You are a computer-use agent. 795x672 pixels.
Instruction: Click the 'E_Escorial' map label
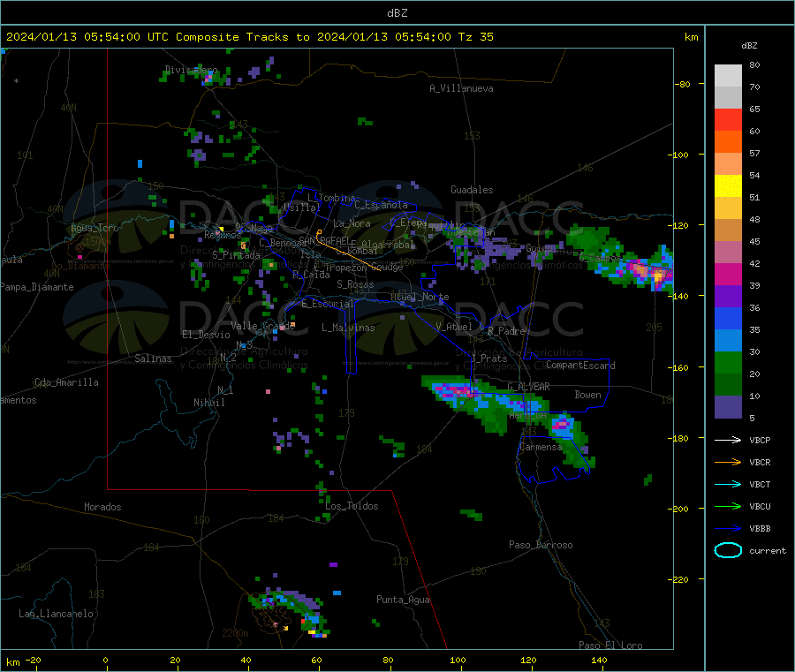328,304
